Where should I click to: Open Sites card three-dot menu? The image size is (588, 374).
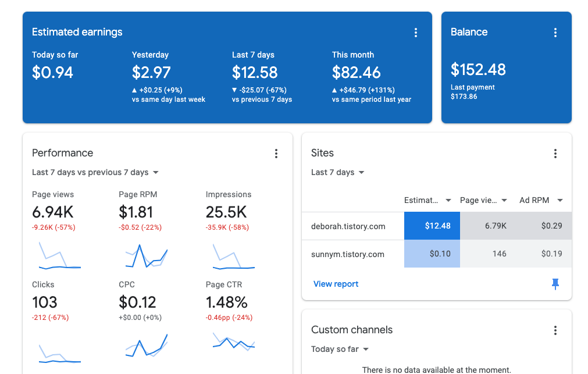555,154
